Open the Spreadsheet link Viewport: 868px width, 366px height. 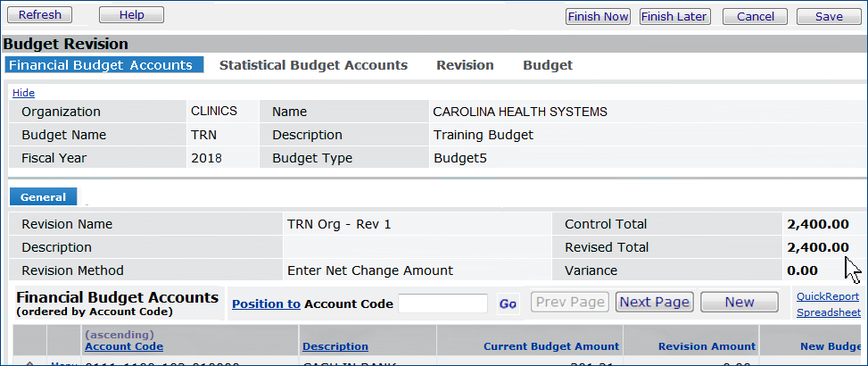point(828,312)
